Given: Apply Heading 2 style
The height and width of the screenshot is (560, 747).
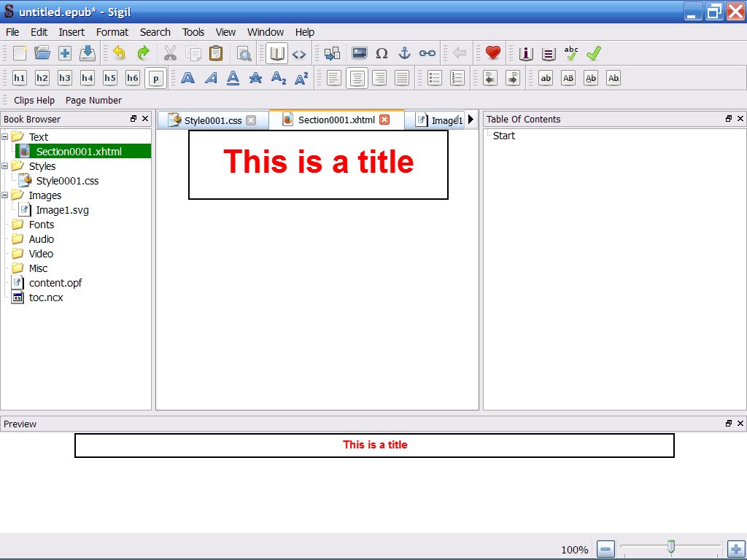Looking at the screenshot, I should 42,78.
